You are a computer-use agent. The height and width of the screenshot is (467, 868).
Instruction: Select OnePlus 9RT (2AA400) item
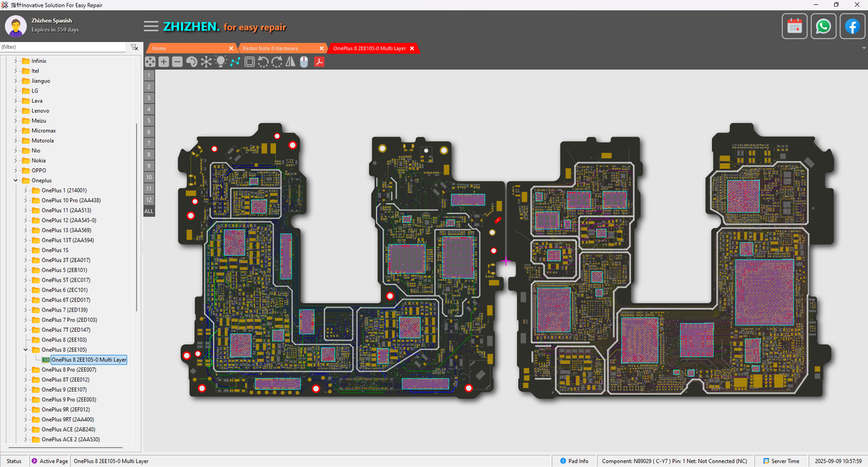(67, 419)
